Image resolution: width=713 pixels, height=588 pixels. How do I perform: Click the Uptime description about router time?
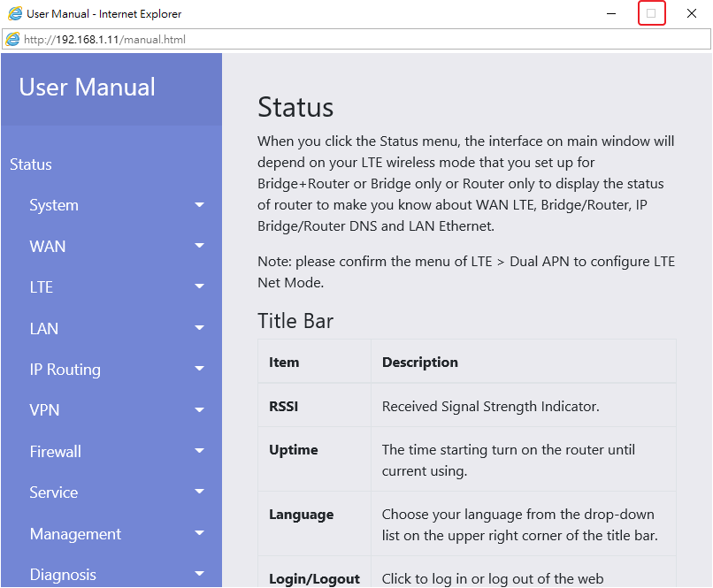509,461
